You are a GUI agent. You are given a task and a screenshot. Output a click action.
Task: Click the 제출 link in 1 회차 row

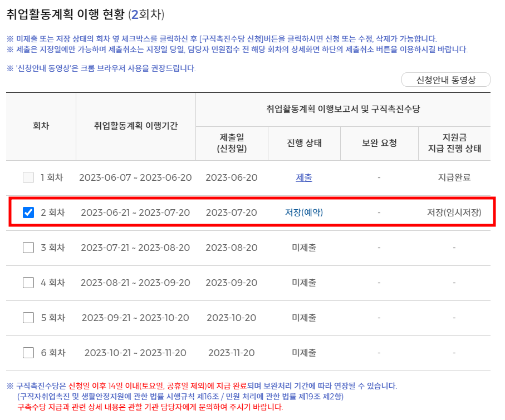click(x=303, y=177)
